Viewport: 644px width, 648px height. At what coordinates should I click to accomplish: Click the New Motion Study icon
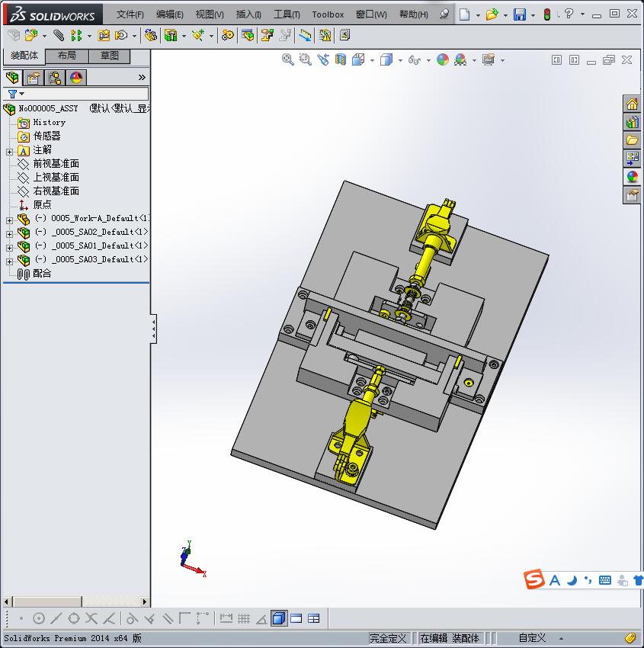coord(227,36)
